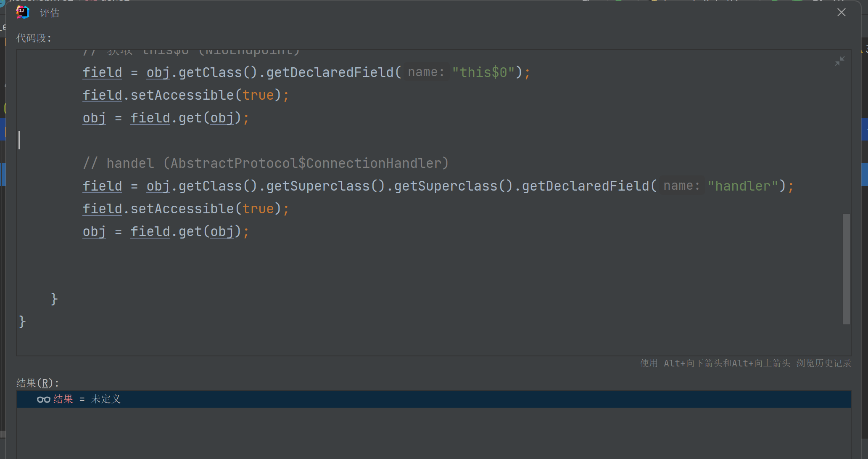
Task: Click the glasses watch icon beside 结果
Action: coord(43,399)
